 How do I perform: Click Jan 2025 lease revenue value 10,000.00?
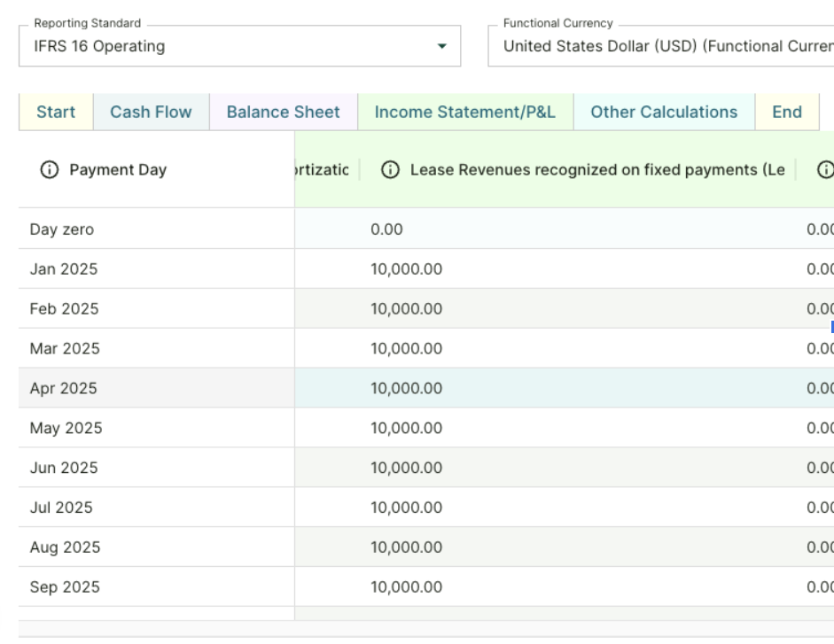406,269
